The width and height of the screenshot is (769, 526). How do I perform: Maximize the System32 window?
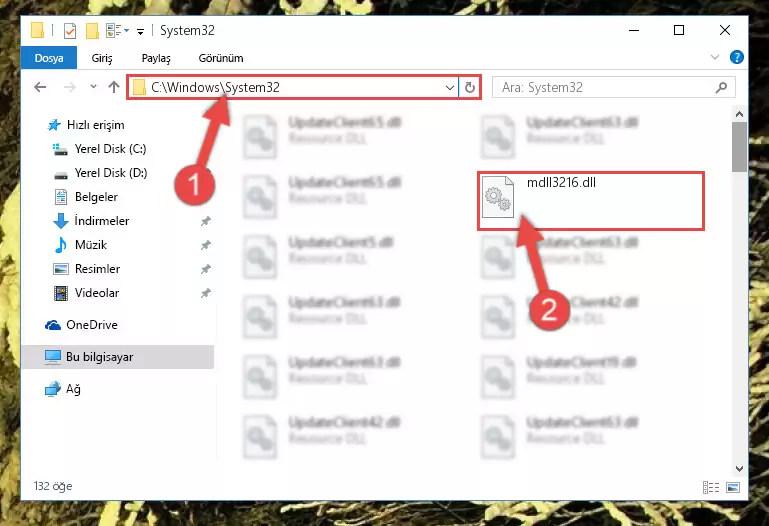[679, 30]
